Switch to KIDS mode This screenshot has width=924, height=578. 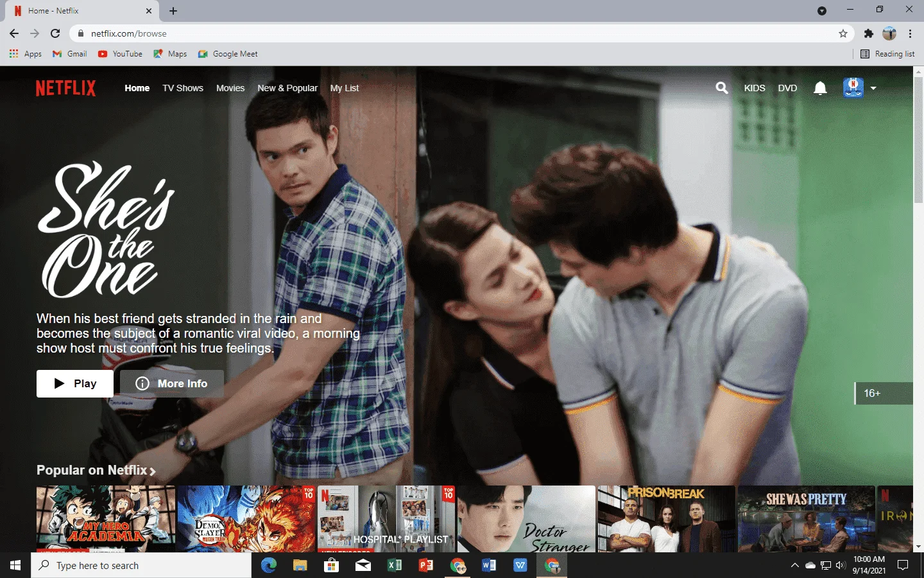tap(755, 88)
